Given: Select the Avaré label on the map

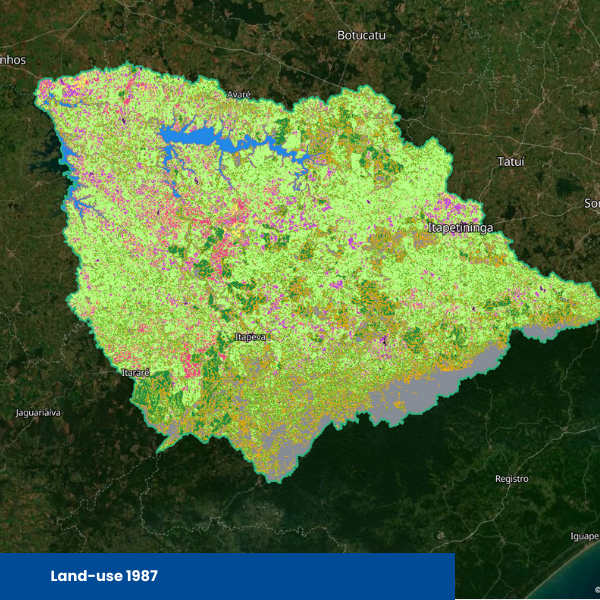Looking at the screenshot, I should point(239,95).
